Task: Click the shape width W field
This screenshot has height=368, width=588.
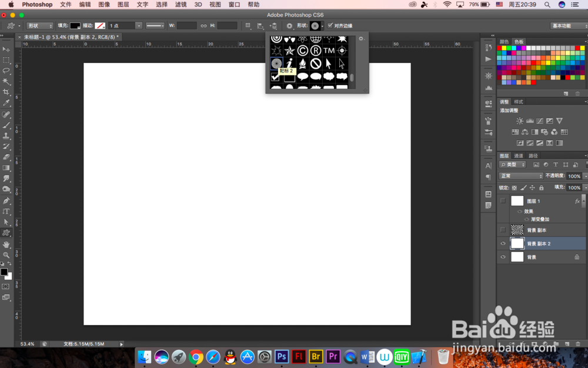Action: [187, 25]
